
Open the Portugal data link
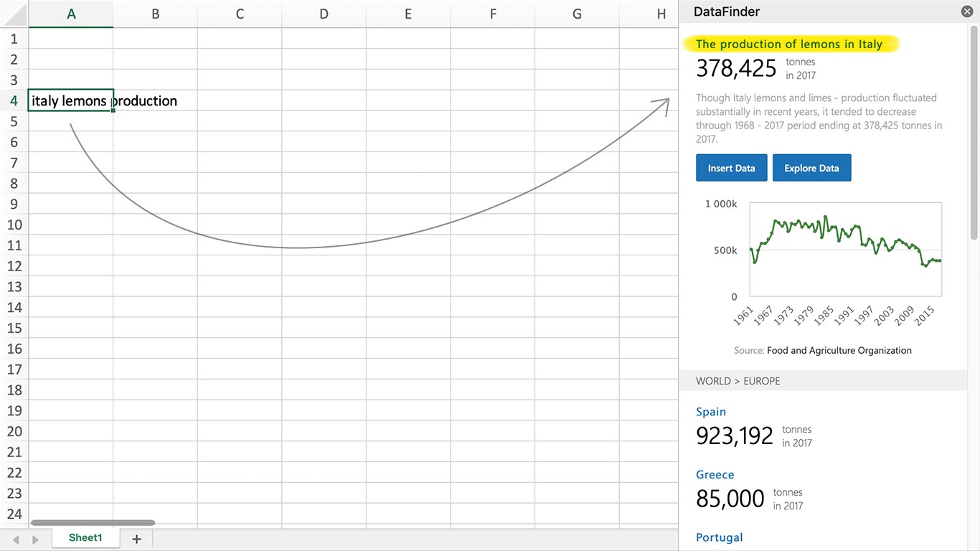(x=720, y=537)
